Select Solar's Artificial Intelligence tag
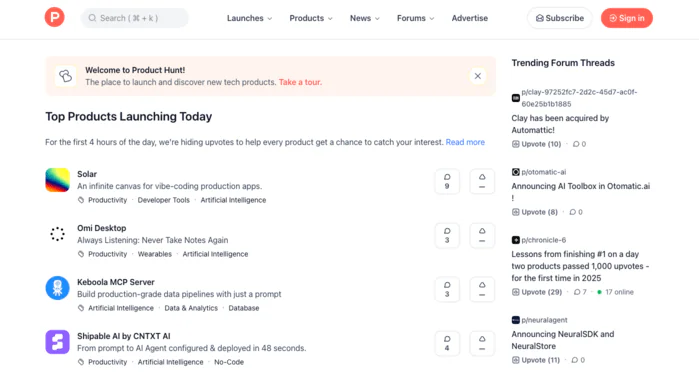Viewport: 699px width, 381px height. tap(233, 200)
